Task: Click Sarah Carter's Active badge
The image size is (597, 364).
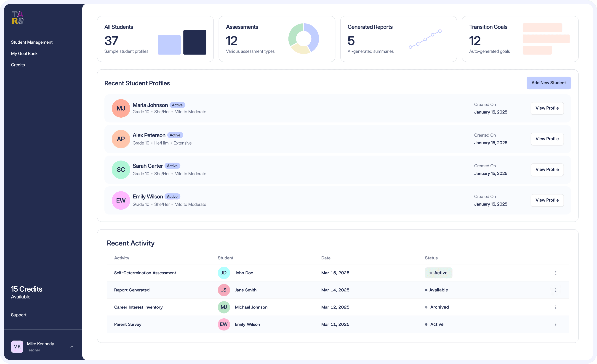Action: point(172,166)
